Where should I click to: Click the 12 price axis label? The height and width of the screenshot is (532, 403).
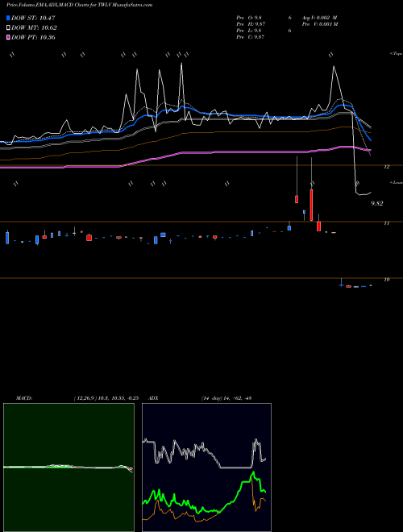click(386, 167)
